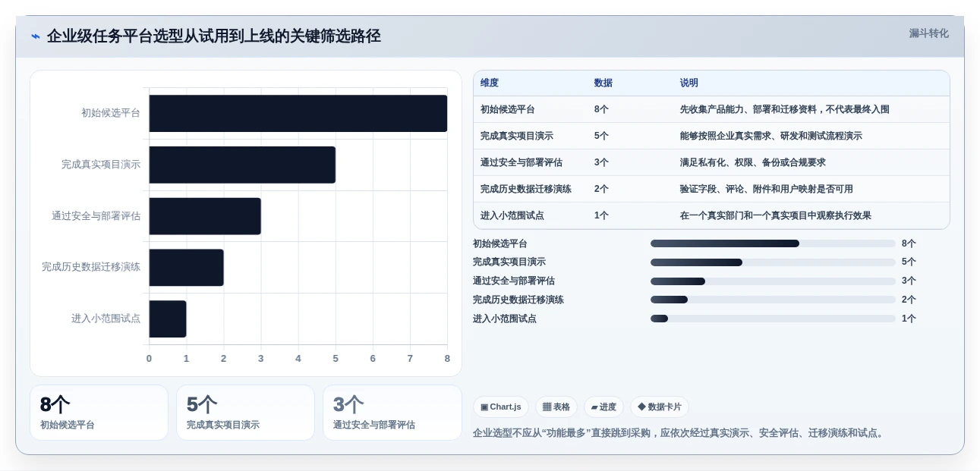Click the 3个 value in the table
This screenshot has height=471, width=980.
(601, 162)
